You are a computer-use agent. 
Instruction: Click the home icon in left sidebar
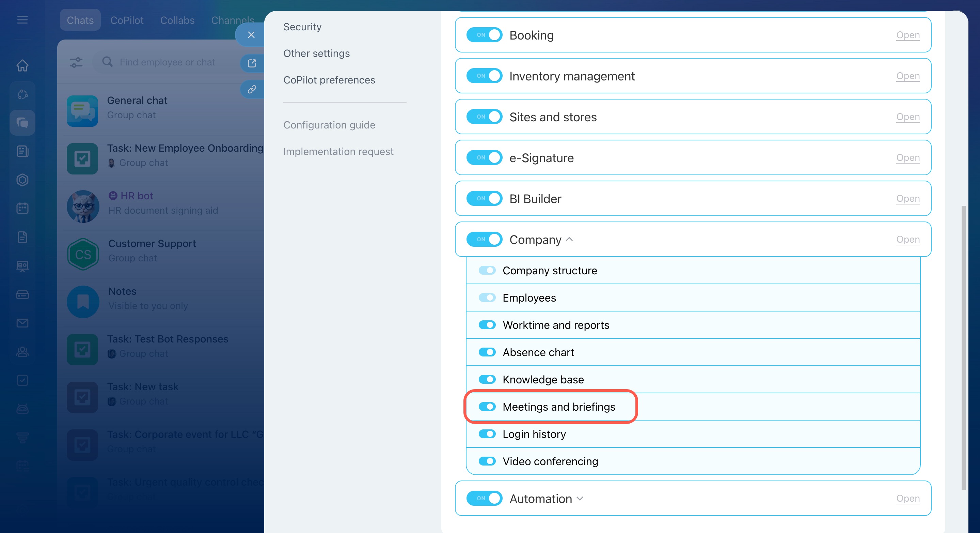(x=22, y=65)
